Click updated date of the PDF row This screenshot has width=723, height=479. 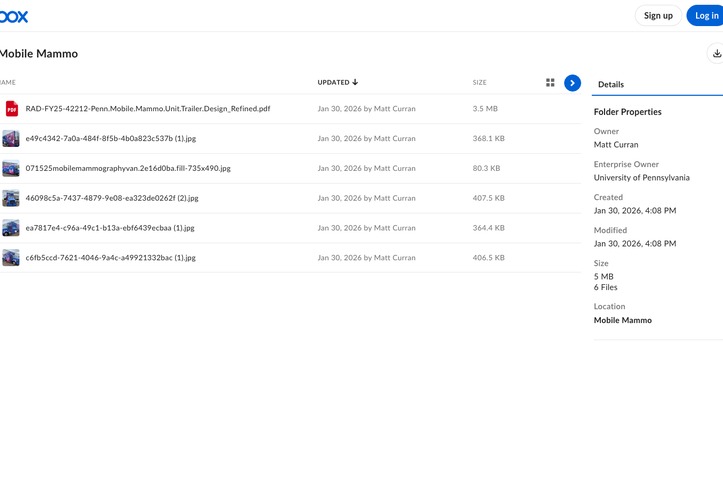pos(366,109)
